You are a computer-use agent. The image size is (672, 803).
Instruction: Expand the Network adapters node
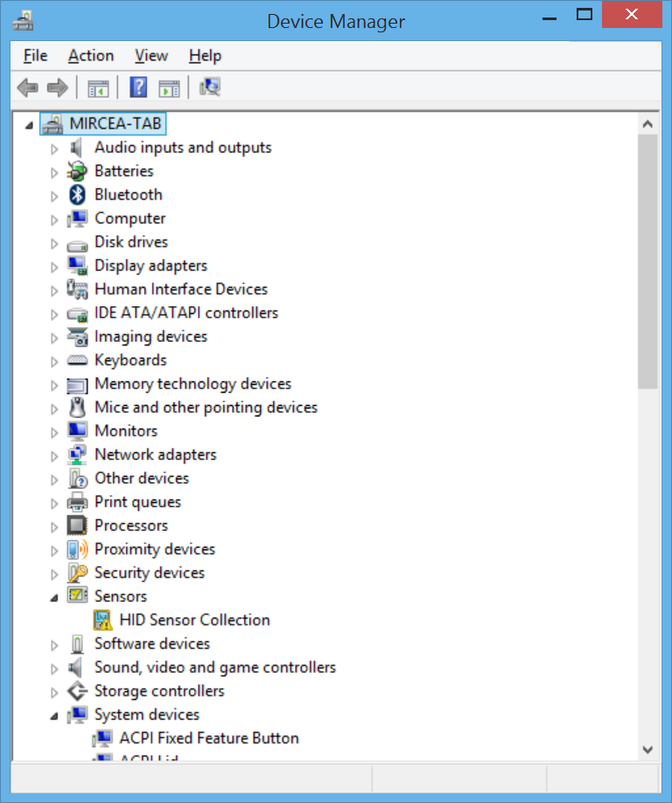coord(54,456)
